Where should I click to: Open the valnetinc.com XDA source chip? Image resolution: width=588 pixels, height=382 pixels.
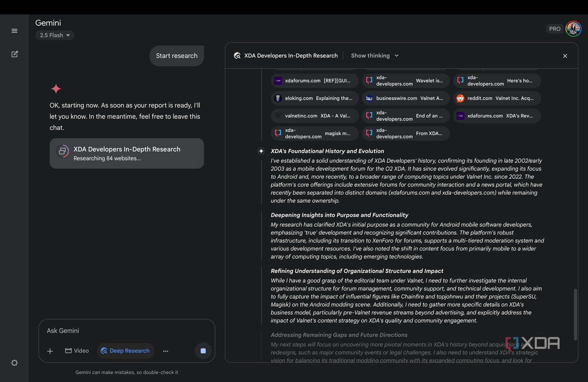315,116
